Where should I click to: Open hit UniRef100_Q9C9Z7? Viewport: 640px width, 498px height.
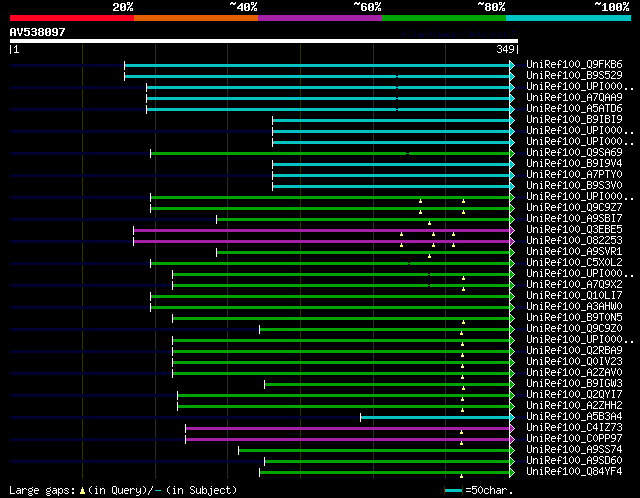click(x=574, y=207)
